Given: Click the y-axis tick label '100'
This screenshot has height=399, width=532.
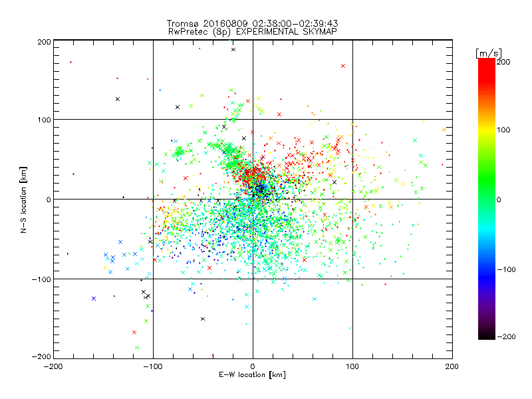Looking at the screenshot, I should (x=44, y=120).
